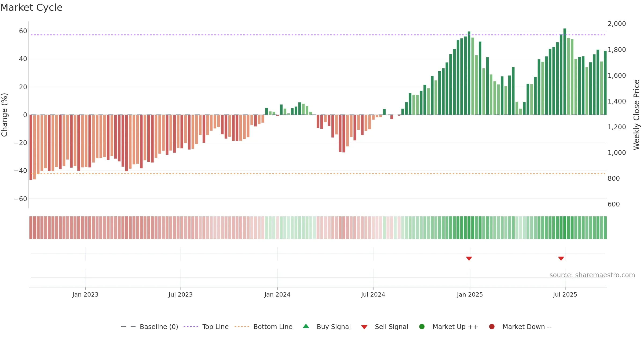
Task: Click the green Market Up circle icon
Action: pos(422,327)
